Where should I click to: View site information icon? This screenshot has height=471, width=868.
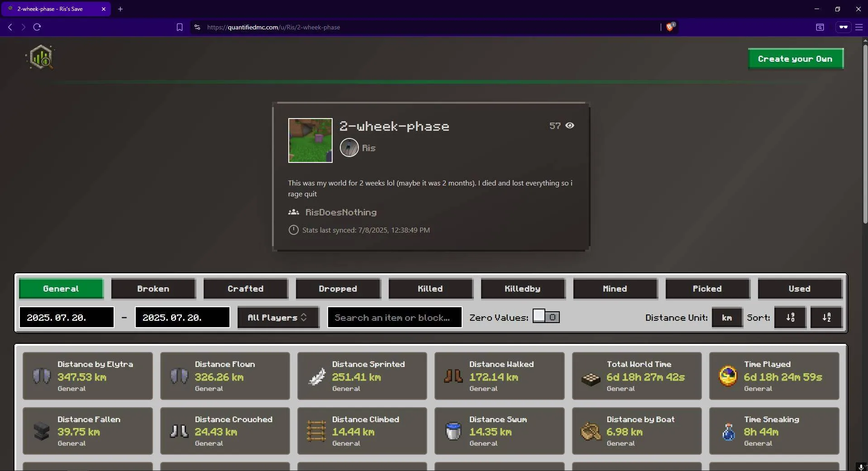(x=197, y=27)
